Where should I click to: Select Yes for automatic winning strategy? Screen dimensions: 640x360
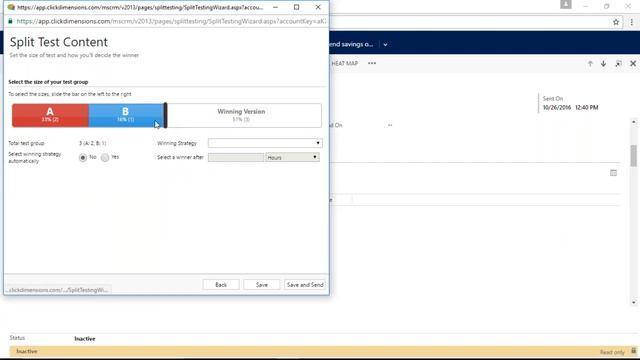click(105, 158)
